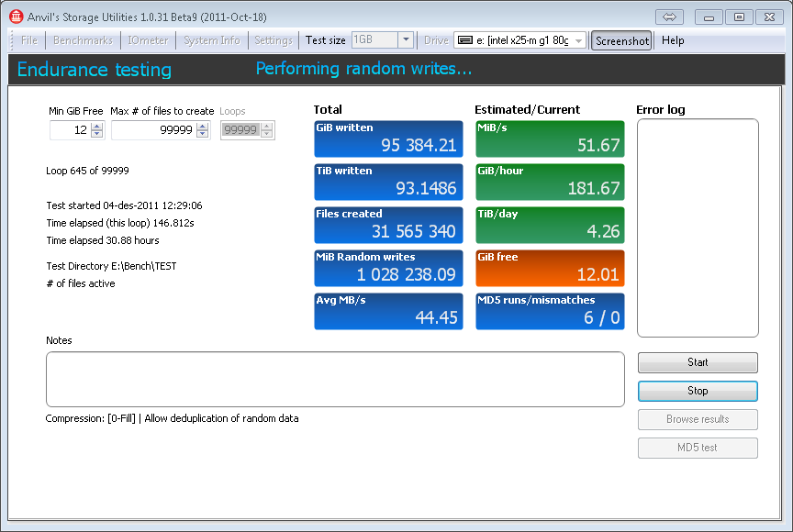
Task: Click the green MiB/s tile
Action: [x=550, y=139]
